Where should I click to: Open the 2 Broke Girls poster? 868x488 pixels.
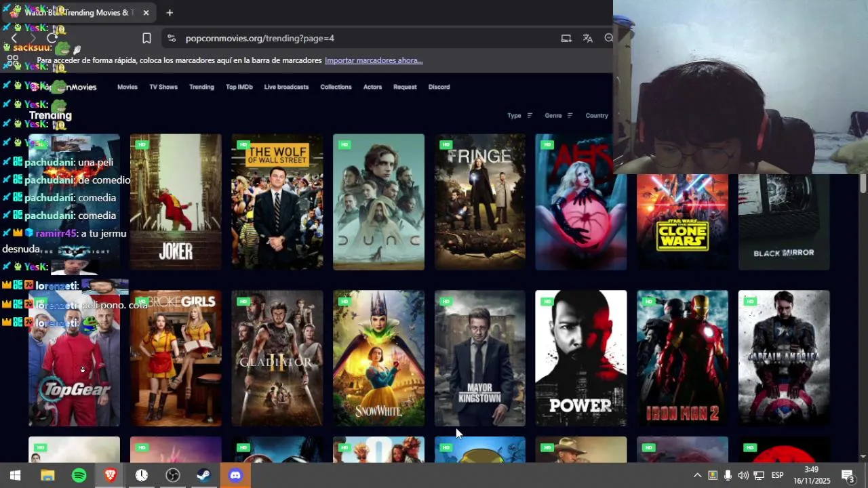click(x=176, y=359)
